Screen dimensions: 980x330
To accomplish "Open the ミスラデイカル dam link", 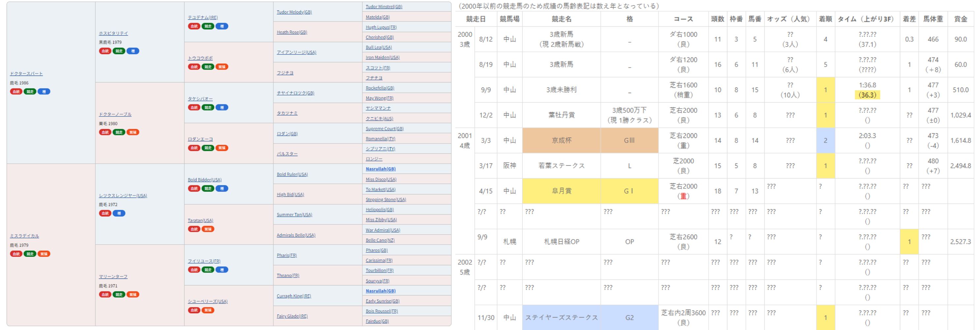I will pos(24,236).
